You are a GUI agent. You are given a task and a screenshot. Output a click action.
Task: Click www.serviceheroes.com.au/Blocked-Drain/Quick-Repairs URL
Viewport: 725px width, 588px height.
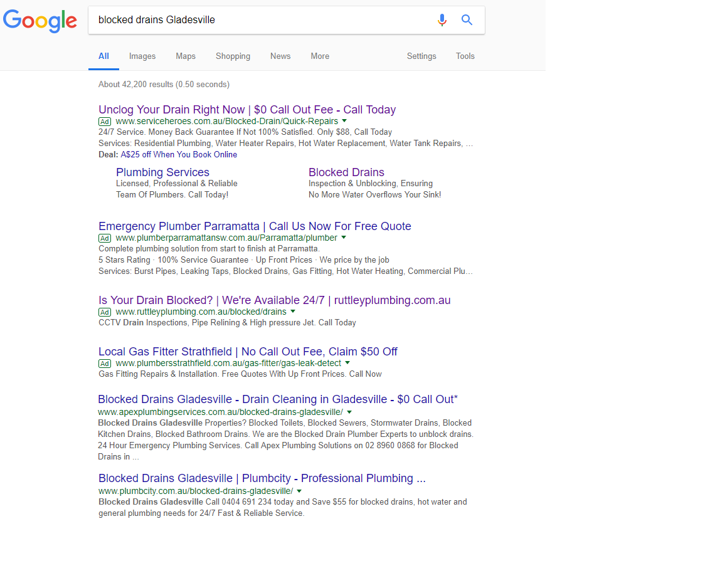pyautogui.click(x=226, y=121)
